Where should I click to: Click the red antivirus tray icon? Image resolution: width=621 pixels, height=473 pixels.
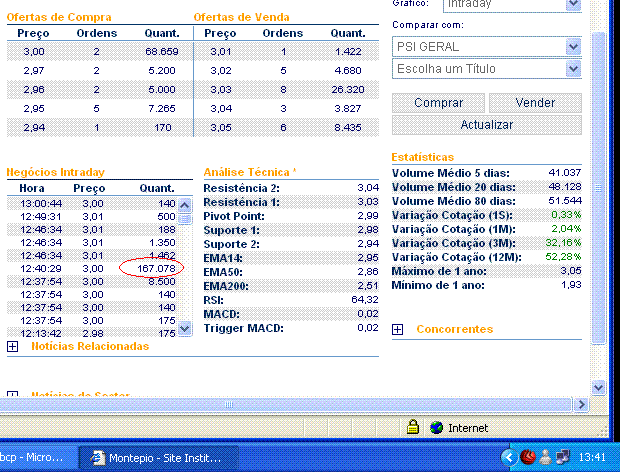point(528,458)
